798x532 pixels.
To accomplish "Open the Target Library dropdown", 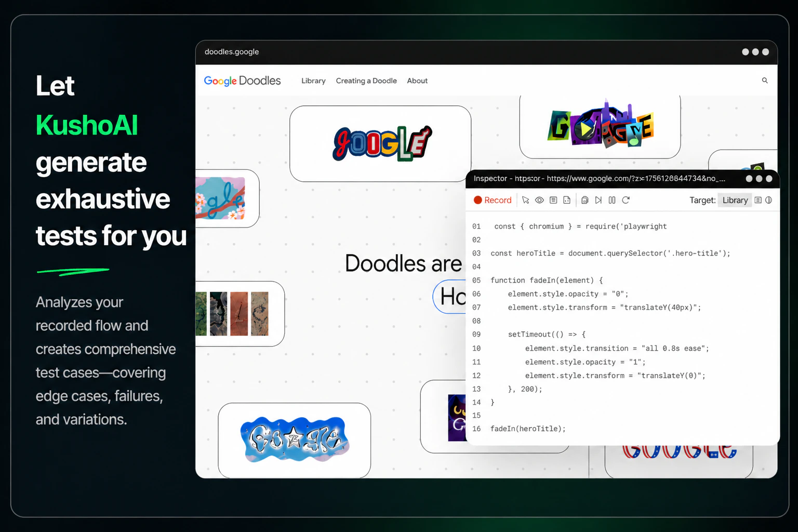I will [735, 200].
